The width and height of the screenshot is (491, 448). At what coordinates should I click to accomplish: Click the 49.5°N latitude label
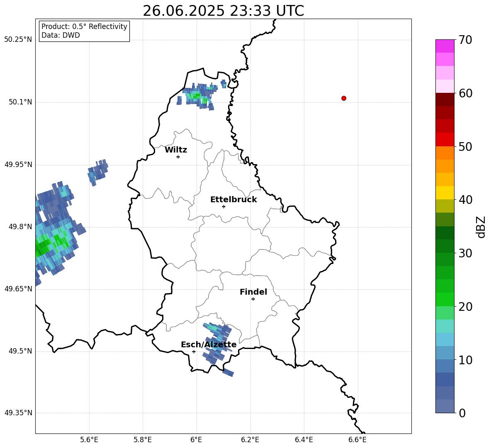pyautogui.click(x=20, y=351)
